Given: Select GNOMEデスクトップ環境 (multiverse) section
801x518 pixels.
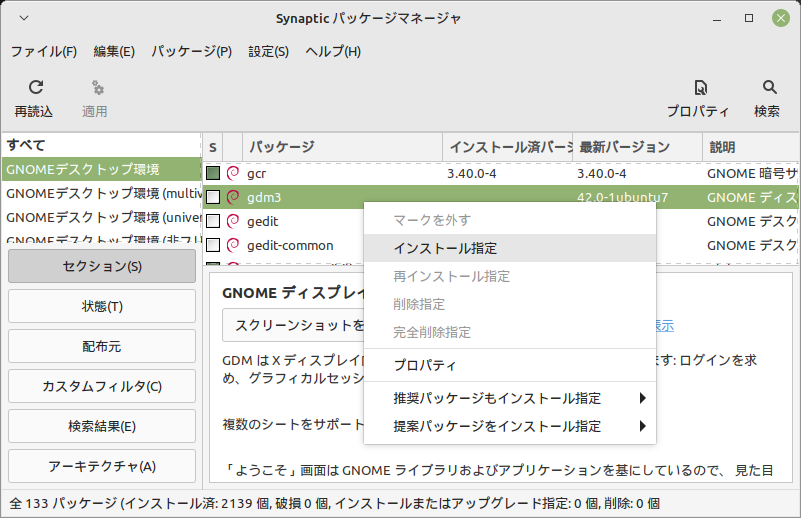Looking at the screenshot, I should [101, 193].
